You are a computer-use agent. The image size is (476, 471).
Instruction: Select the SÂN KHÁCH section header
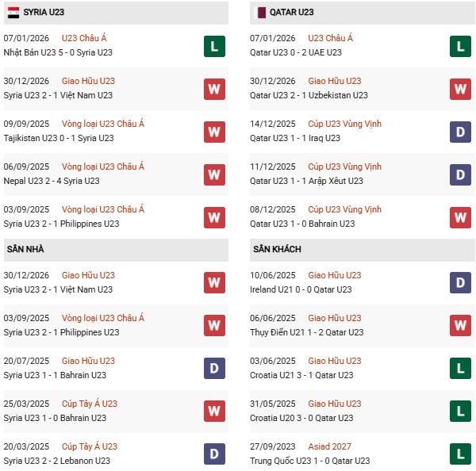pos(278,249)
